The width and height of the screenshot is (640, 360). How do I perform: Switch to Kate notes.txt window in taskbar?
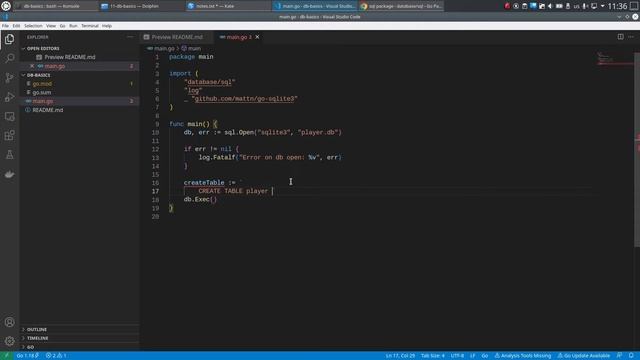tap(228, 6)
